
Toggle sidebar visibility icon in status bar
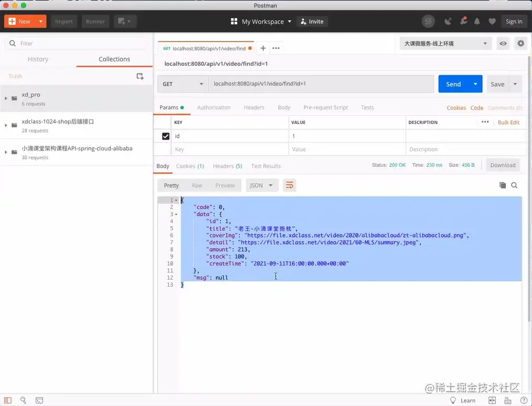coord(8,400)
